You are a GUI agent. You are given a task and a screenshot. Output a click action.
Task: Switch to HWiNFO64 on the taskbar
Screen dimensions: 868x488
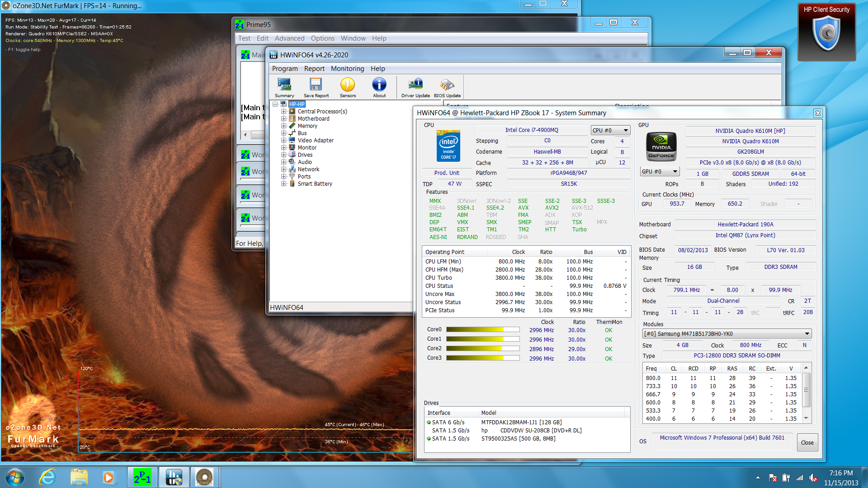pos(174,477)
